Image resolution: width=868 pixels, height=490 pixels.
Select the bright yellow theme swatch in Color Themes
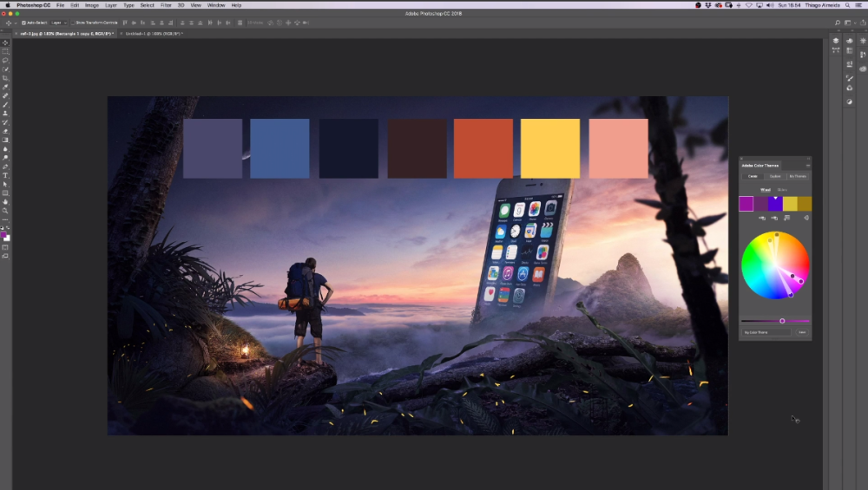pos(791,204)
